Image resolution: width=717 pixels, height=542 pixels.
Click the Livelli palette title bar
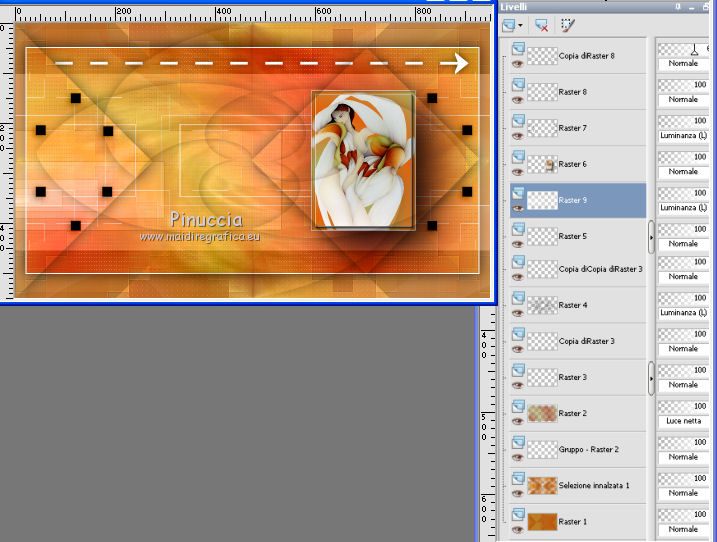604,7
